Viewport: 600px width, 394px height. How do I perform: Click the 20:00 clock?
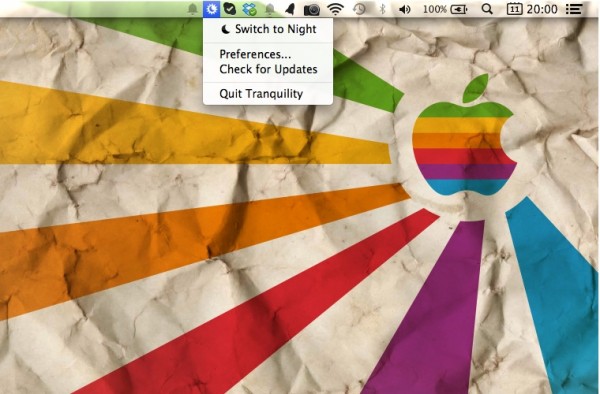tap(542, 9)
